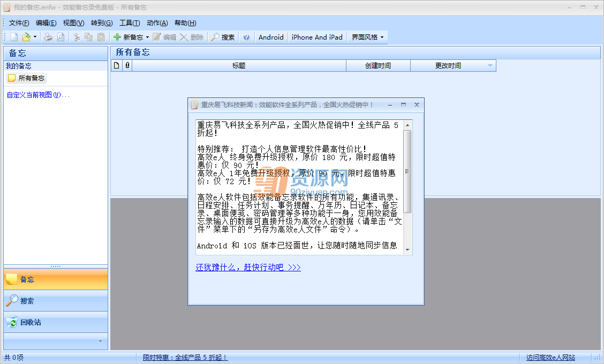
Task: Click the 我的备忘 header text
Action: pos(19,66)
